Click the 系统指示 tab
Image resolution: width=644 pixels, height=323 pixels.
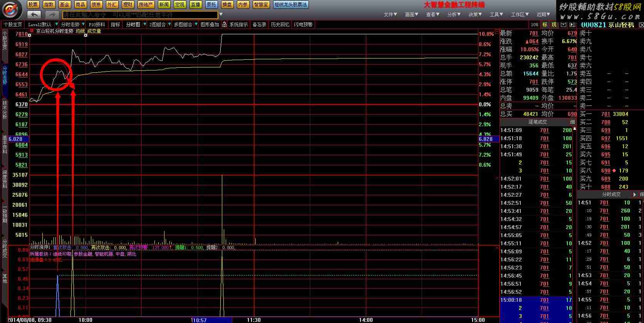[239, 24]
